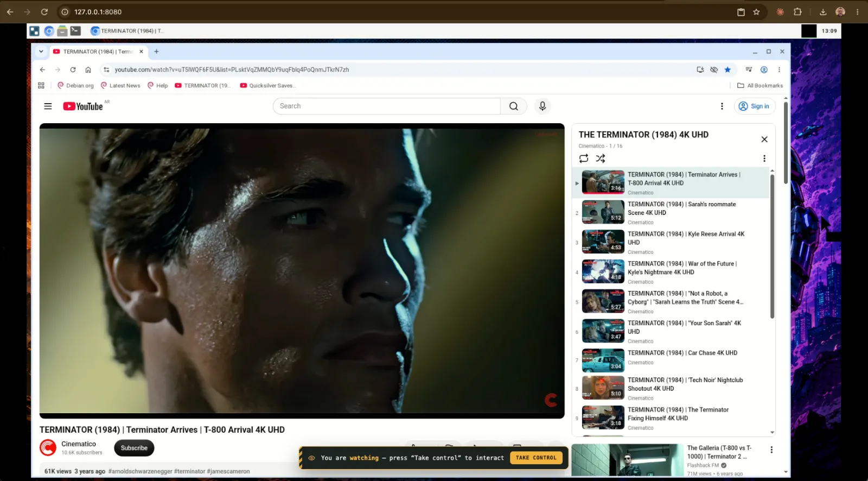
Task: Toggle shuffle playlist in the playlist panel
Action: coord(601,159)
